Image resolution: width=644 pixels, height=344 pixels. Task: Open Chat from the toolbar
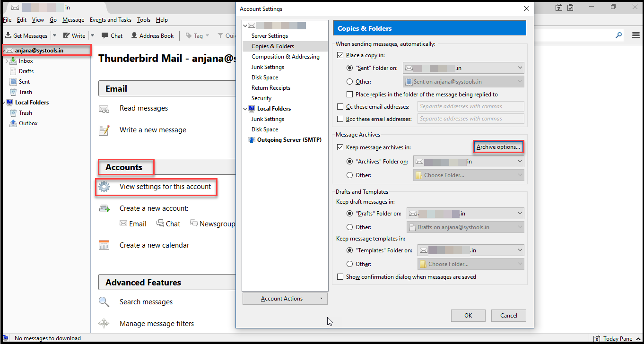pos(112,36)
